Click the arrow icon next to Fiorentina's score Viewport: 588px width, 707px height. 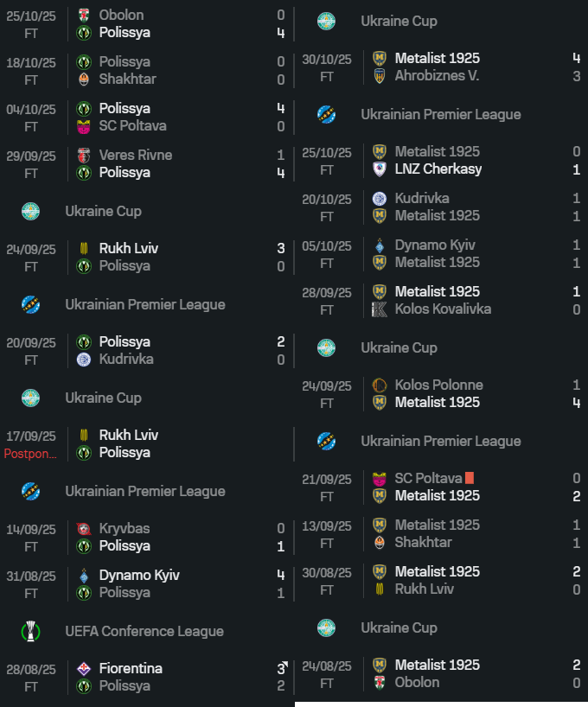coord(284,665)
